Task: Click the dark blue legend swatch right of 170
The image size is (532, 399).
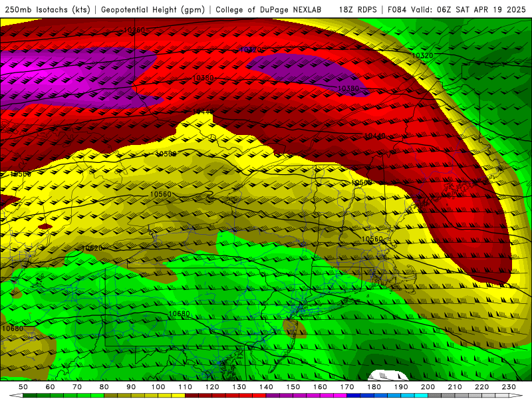Action: [x=354, y=396]
